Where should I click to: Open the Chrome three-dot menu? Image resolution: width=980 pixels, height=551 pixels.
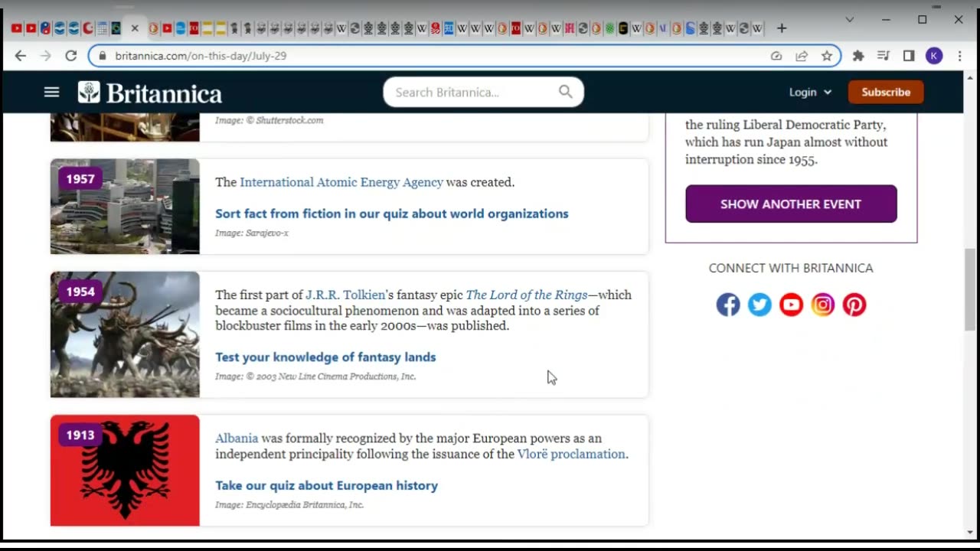click(959, 56)
